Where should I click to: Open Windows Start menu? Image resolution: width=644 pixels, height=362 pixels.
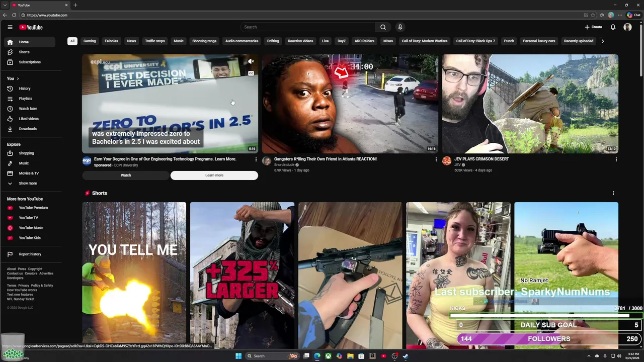(x=238, y=356)
